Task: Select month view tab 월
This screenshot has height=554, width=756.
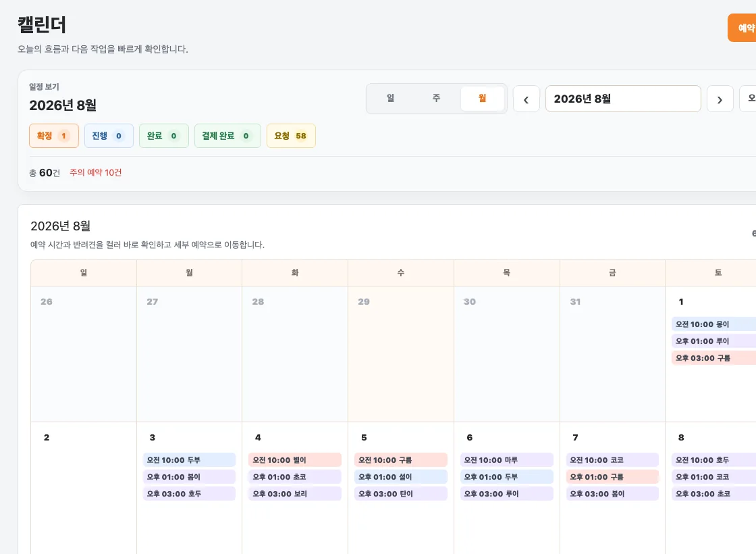Action: click(482, 99)
